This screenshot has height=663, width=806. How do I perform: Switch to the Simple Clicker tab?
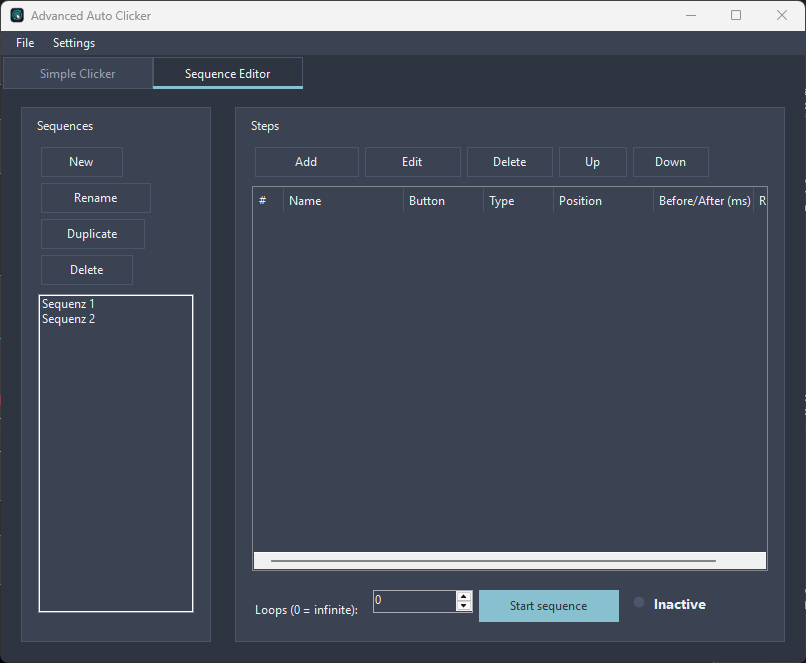(78, 73)
